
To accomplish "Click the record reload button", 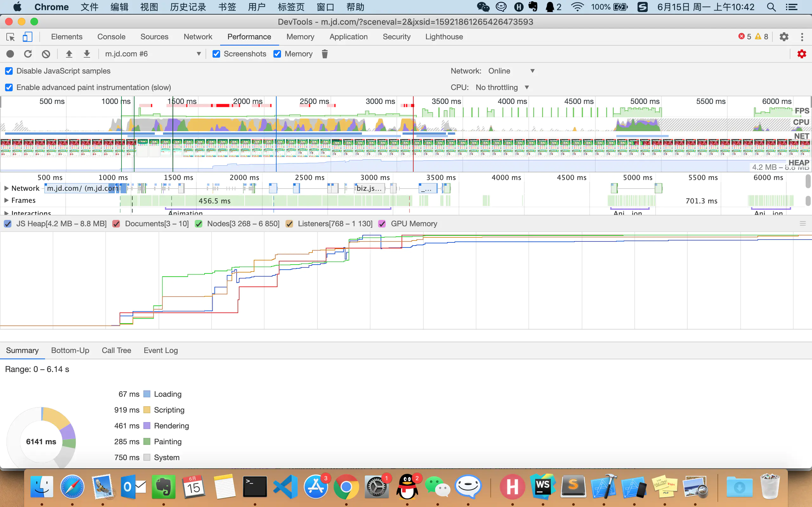I will [28, 54].
